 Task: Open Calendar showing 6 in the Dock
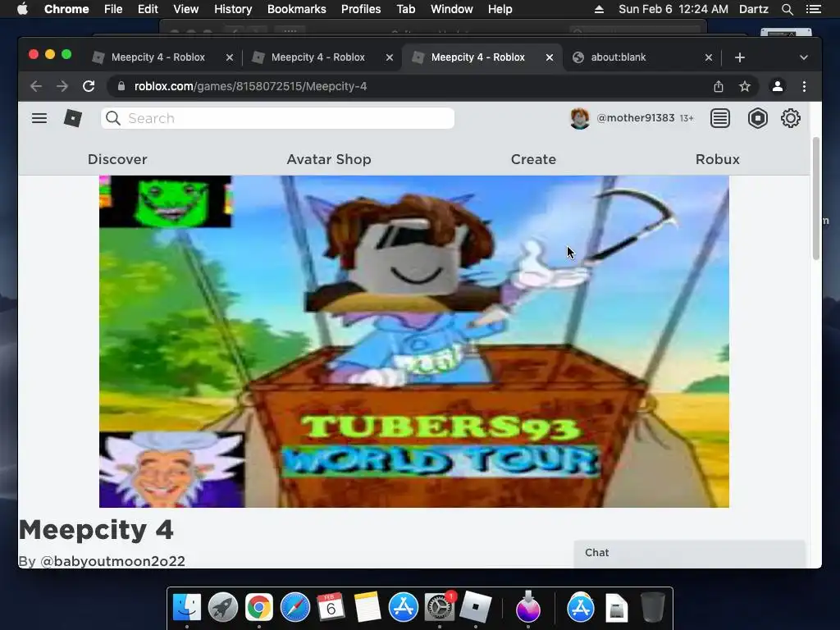pos(331,607)
